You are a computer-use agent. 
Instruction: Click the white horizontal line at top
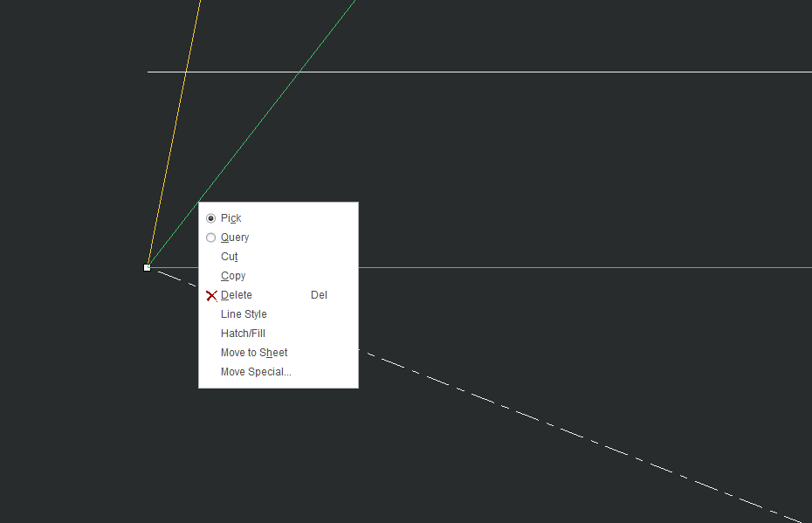click(479, 72)
